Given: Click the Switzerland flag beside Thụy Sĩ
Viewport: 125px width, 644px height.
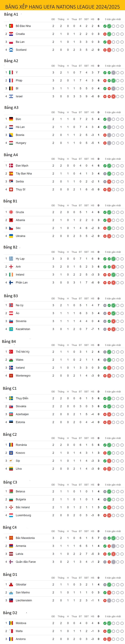Looking at the screenshot, I should [x=11, y=190].
